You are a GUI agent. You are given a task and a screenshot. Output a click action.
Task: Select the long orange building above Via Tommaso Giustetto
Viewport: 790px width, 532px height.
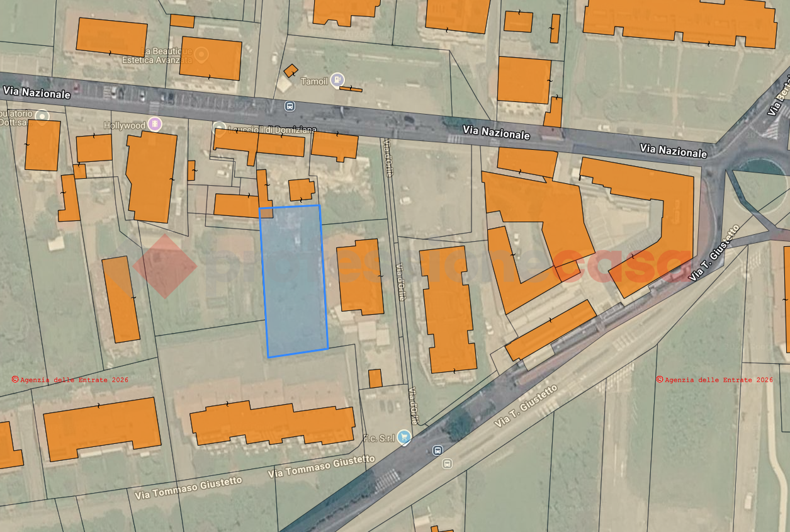273,422
